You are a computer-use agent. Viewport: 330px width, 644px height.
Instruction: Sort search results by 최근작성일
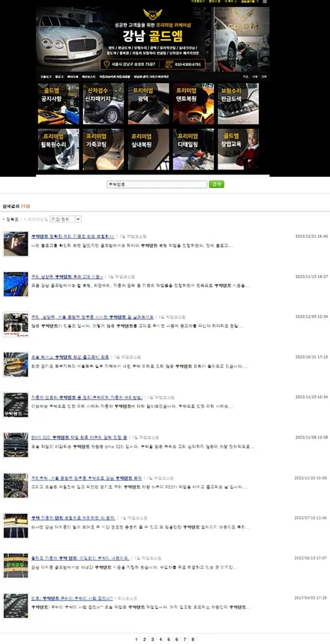tap(36, 220)
